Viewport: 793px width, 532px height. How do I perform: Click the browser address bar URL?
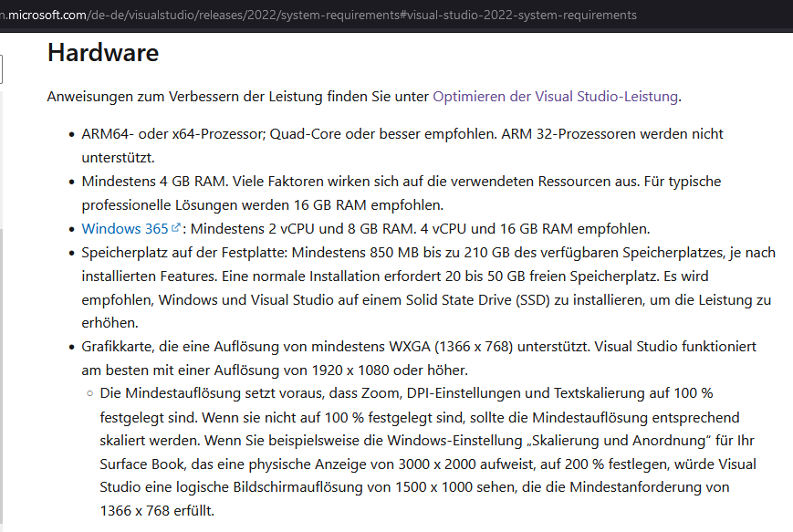318,16
